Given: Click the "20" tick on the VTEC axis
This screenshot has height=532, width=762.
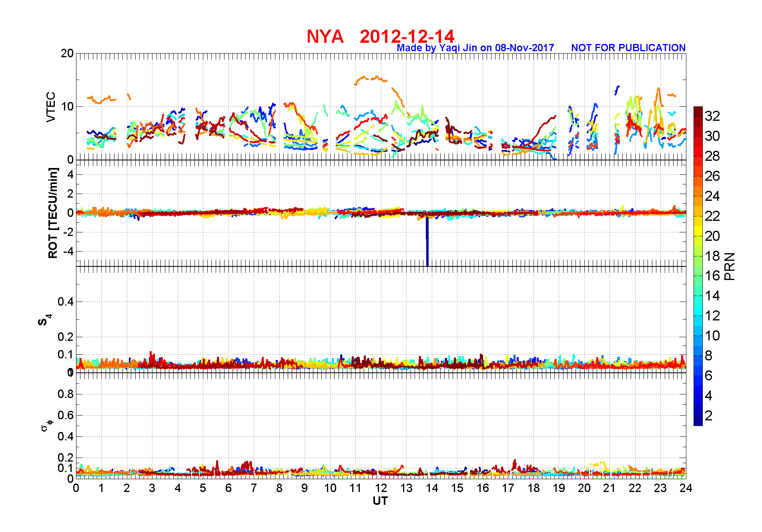Looking at the screenshot, I should coord(67,53).
